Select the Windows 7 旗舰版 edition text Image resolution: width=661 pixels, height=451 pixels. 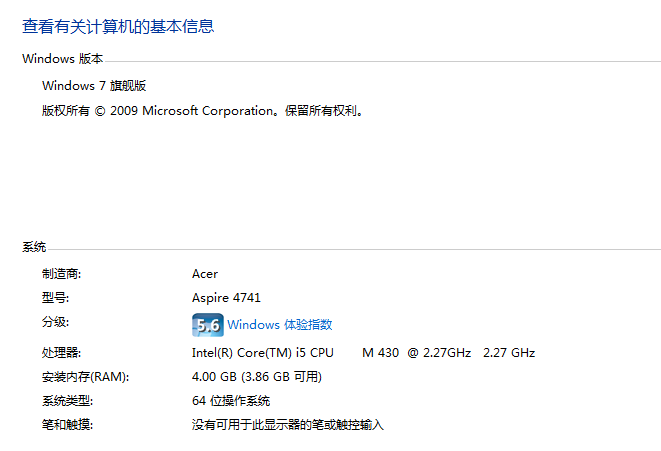click(x=94, y=86)
